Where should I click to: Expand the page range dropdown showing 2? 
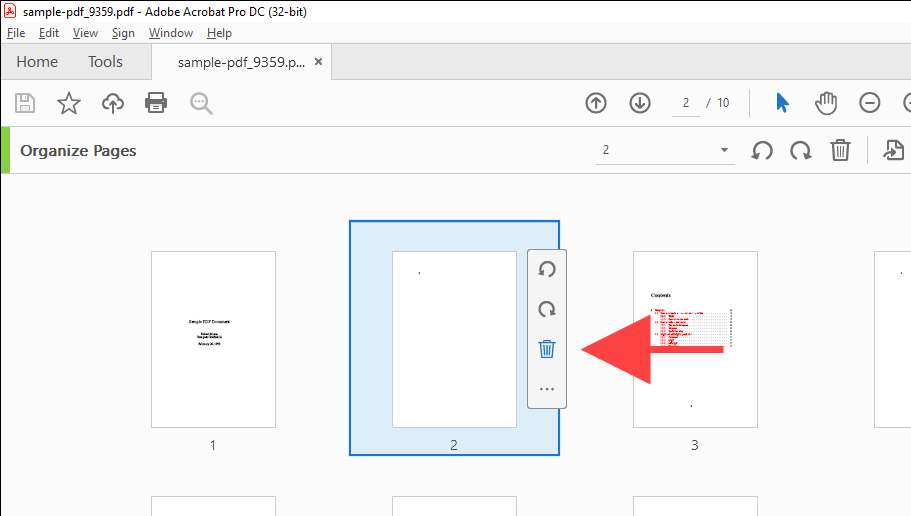[x=724, y=151]
